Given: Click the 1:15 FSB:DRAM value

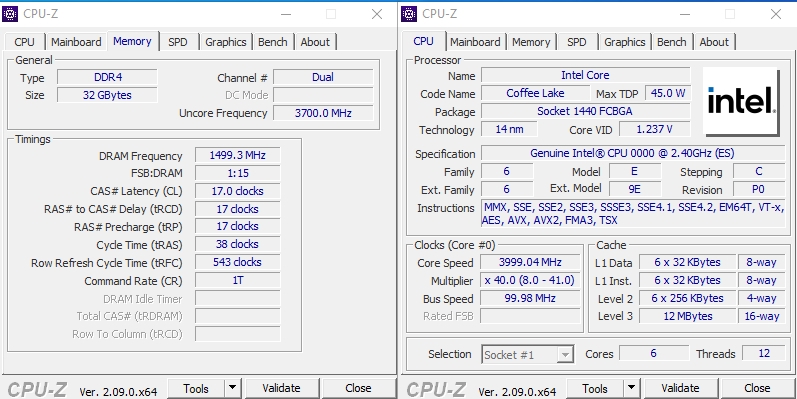Looking at the screenshot, I should tap(237, 173).
